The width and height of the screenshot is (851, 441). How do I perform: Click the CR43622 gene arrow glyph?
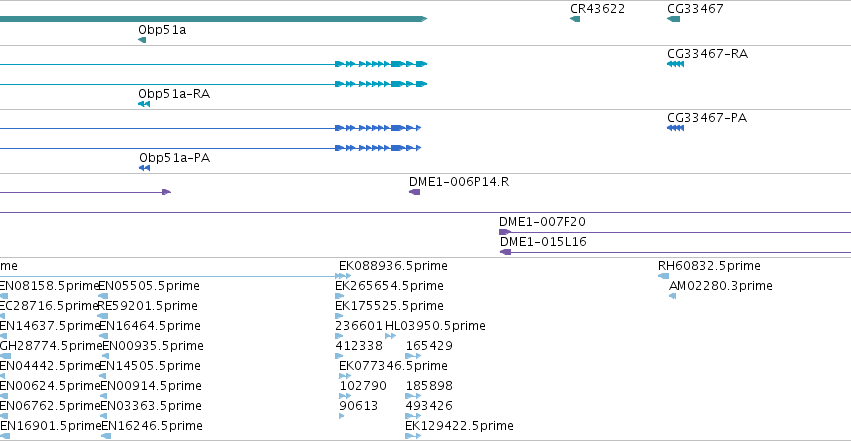tap(575, 20)
